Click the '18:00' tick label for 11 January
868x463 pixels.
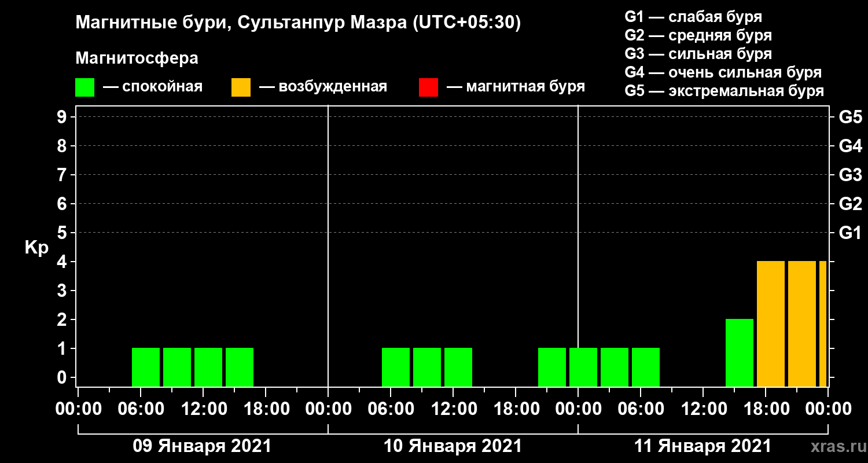point(766,409)
